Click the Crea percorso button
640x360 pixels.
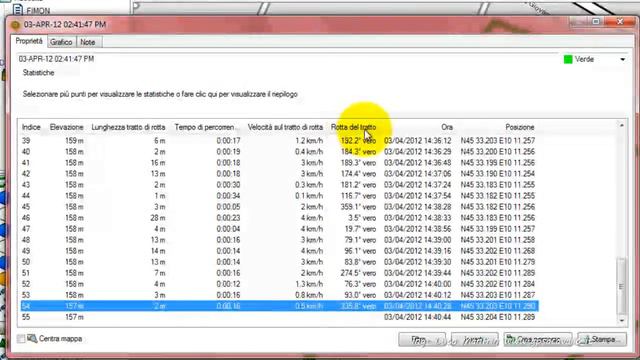click(x=538, y=339)
